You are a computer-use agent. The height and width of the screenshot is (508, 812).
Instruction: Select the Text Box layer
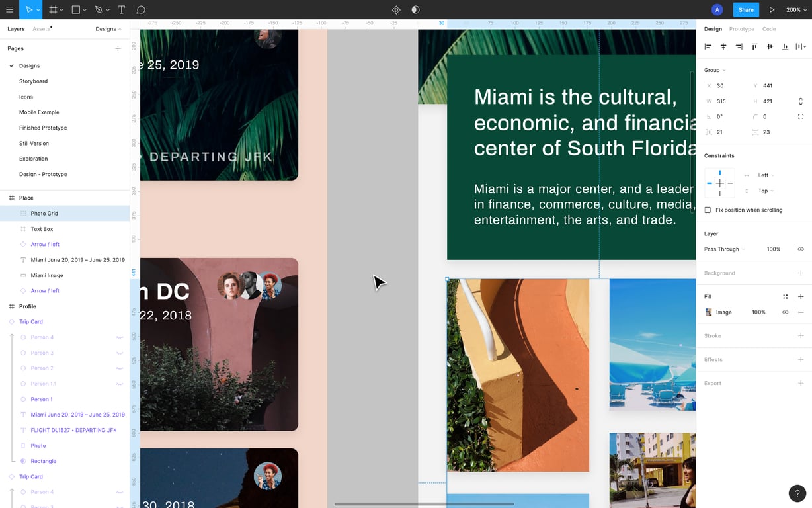[42, 229]
